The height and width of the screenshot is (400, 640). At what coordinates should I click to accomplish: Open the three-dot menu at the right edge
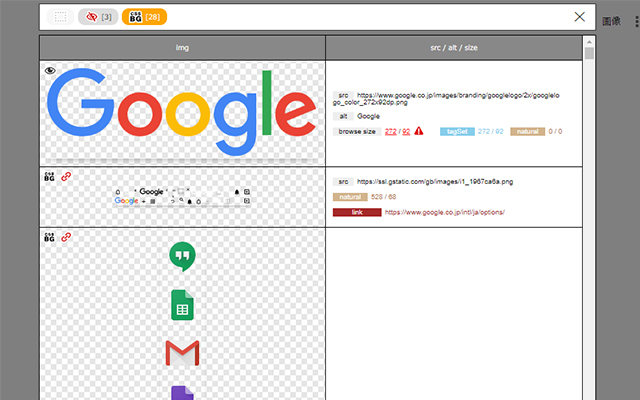tap(636, 21)
